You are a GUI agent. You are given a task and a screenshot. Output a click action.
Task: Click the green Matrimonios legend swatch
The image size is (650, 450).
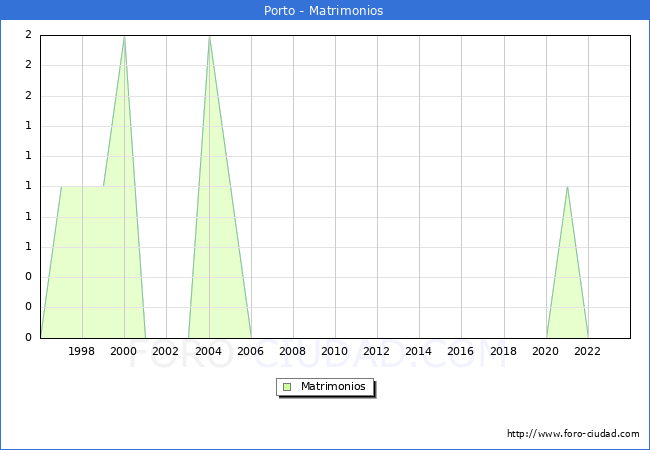click(286, 386)
